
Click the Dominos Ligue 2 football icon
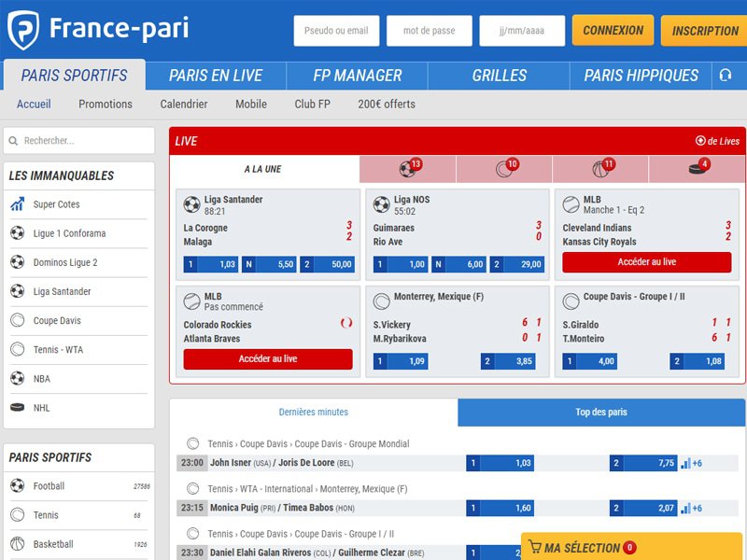coord(17,262)
